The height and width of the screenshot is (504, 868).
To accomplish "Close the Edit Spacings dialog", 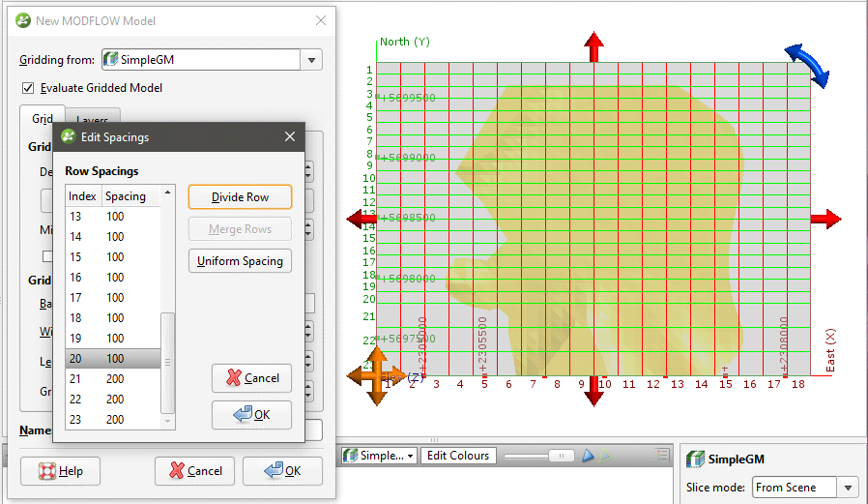I will 290,137.
